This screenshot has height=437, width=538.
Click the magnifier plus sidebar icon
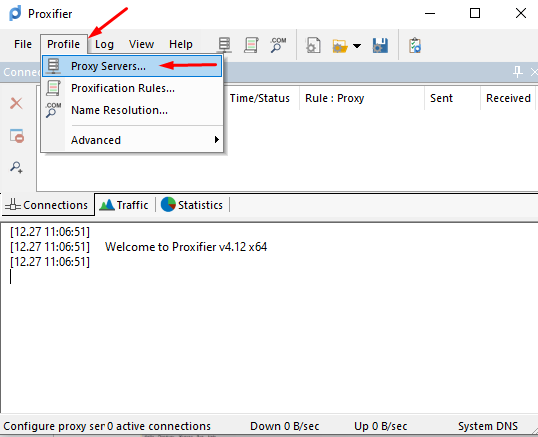click(x=16, y=167)
